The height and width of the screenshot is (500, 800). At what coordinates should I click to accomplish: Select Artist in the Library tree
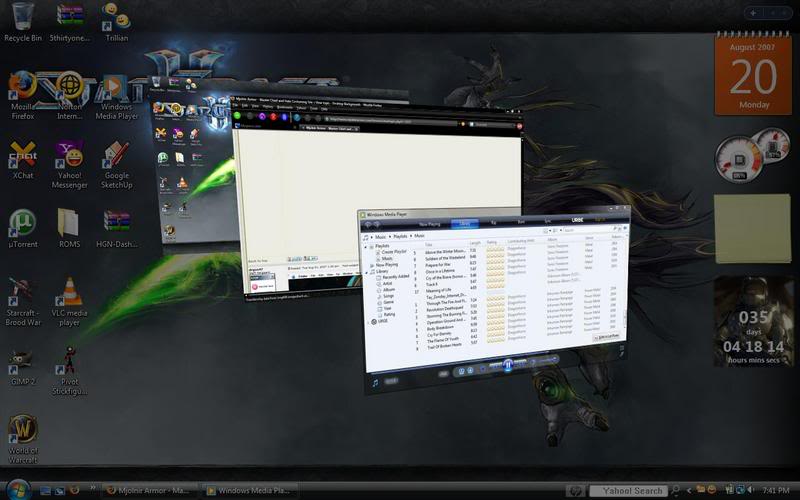(x=388, y=284)
